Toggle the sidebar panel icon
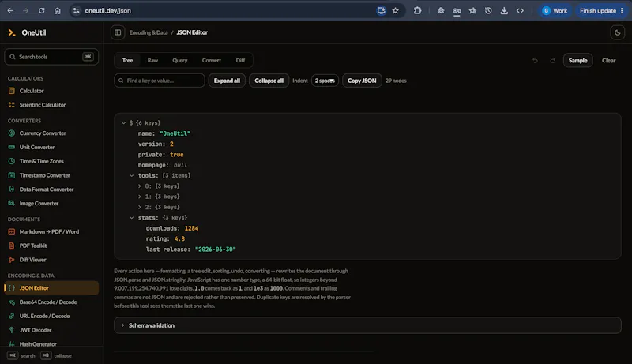632x364 pixels. pos(118,32)
